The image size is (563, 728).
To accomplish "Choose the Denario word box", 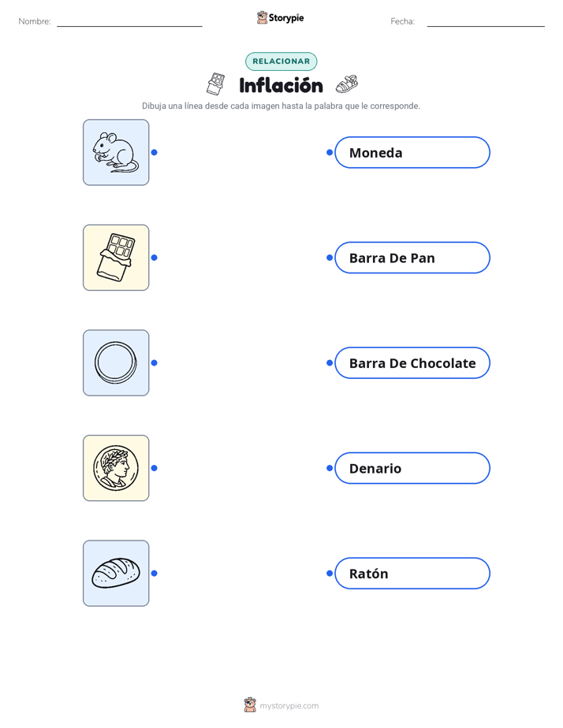I will point(412,468).
